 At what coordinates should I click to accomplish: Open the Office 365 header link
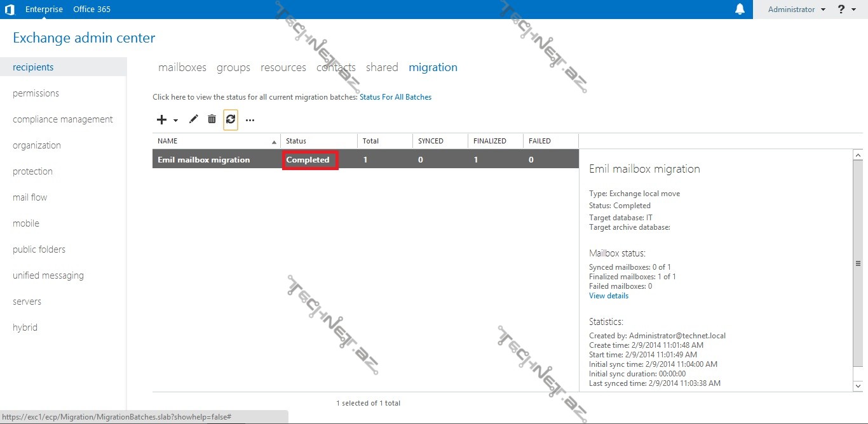tap(92, 10)
